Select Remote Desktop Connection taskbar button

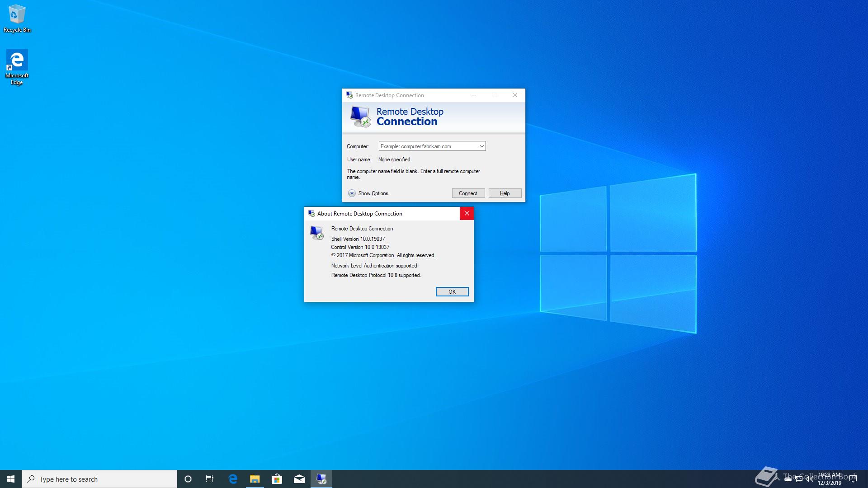point(321,479)
